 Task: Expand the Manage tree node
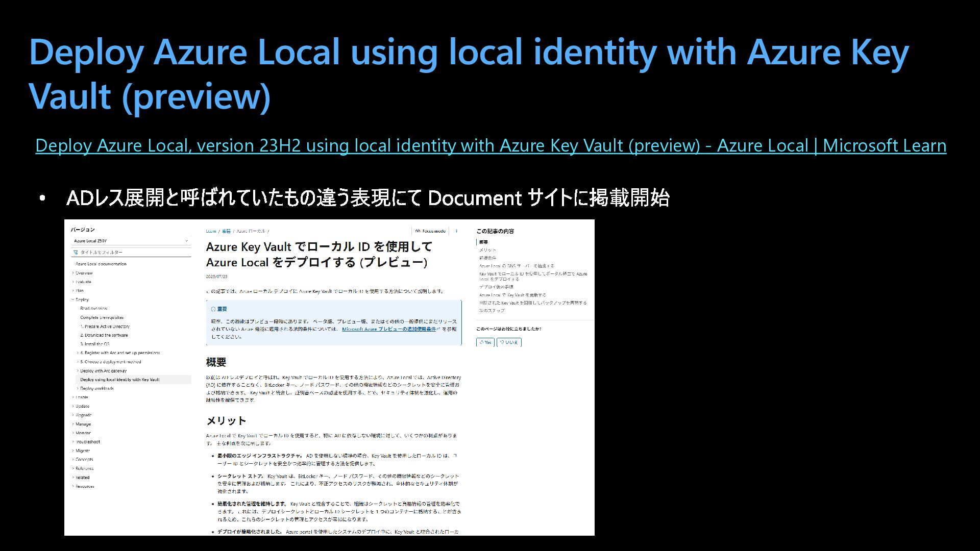82,424
